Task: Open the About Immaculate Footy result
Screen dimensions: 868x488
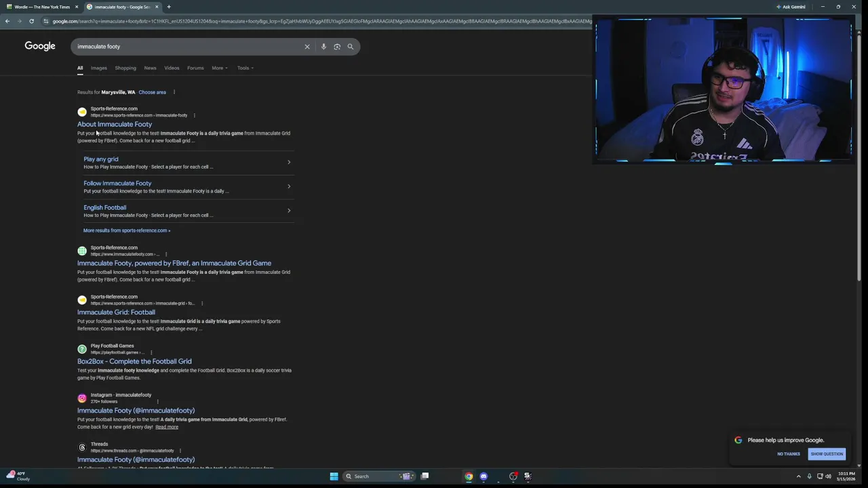Action: pyautogui.click(x=115, y=124)
